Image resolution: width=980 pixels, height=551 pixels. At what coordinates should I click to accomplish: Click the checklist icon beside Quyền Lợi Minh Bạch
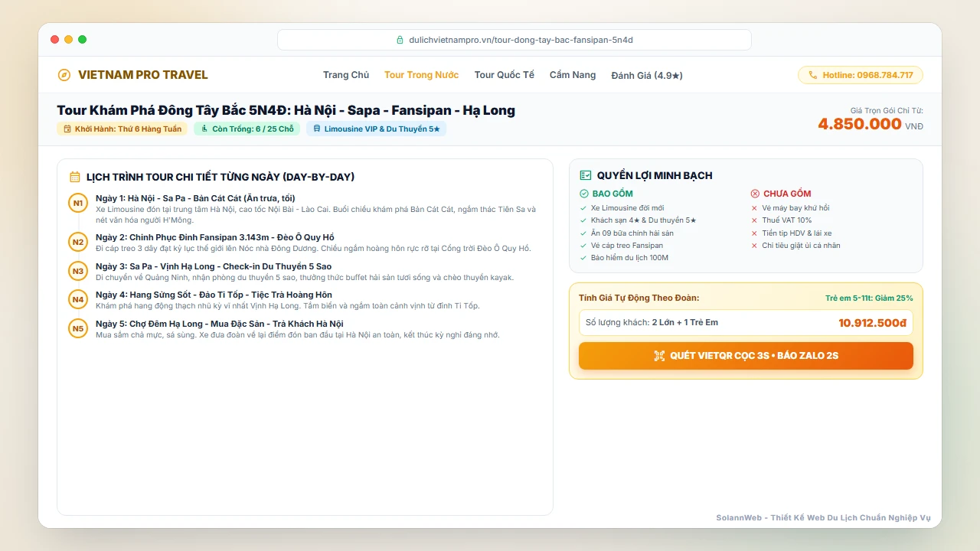click(586, 175)
